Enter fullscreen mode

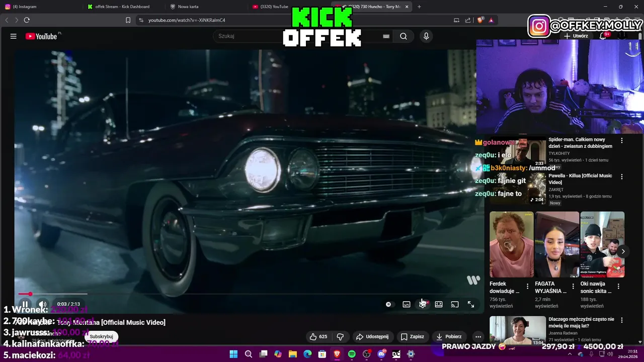[471, 304]
